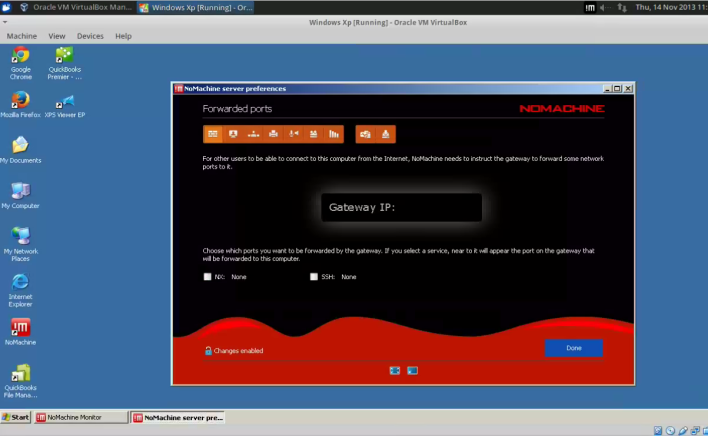Open the icon left of the bar chart

[313, 134]
